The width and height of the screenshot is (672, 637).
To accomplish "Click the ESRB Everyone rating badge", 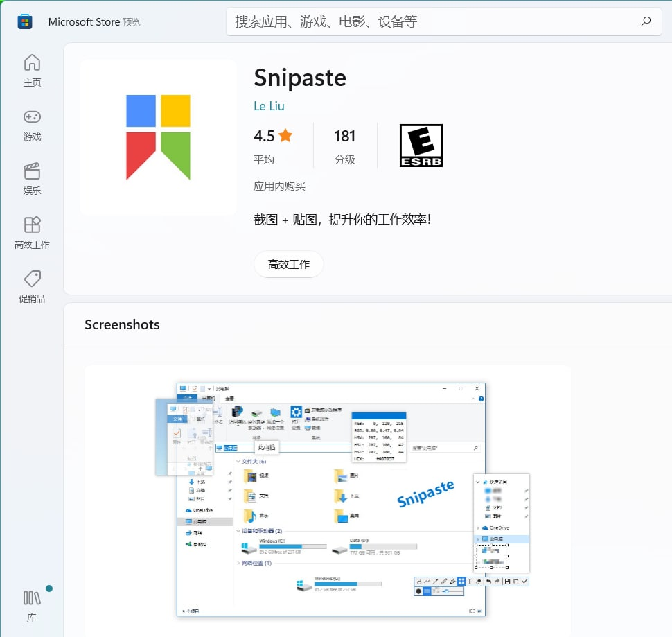I will tap(421, 146).
